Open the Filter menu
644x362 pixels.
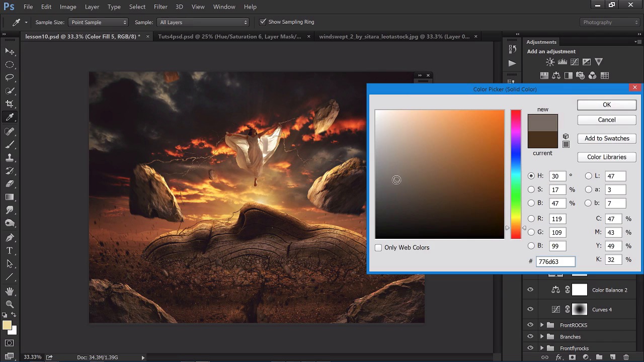tap(160, 7)
